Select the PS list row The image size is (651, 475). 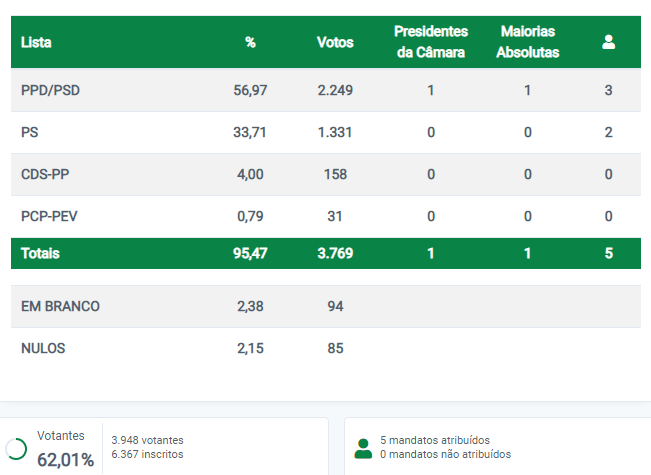coord(326,132)
